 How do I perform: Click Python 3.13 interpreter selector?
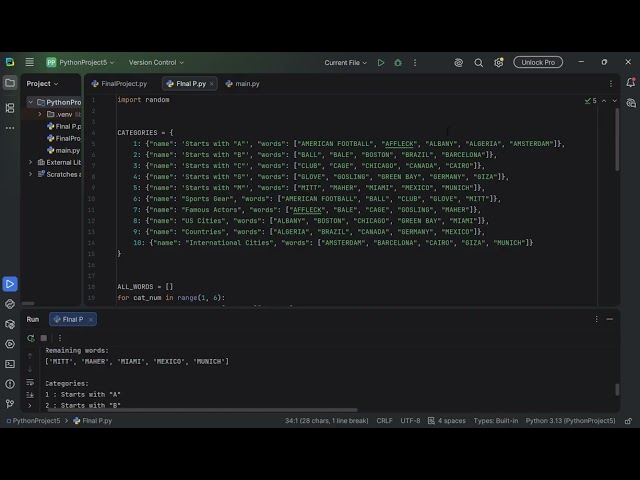570,421
